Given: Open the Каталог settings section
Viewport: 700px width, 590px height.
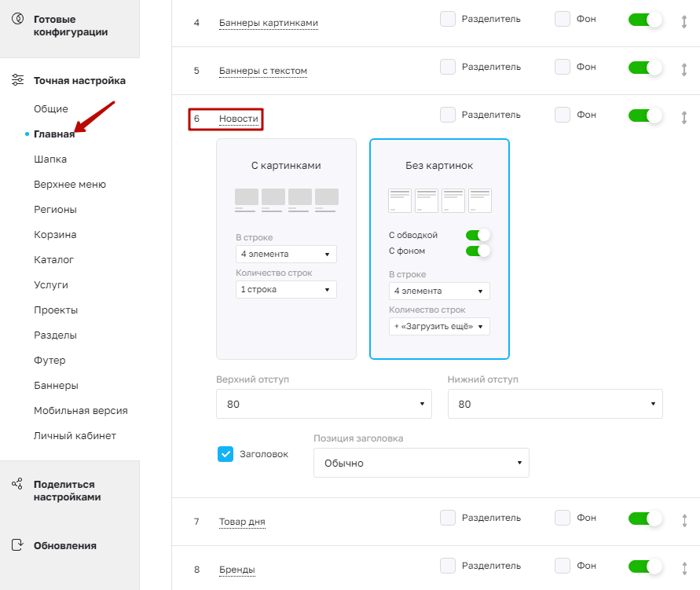Looking at the screenshot, I should pos(53,259).
